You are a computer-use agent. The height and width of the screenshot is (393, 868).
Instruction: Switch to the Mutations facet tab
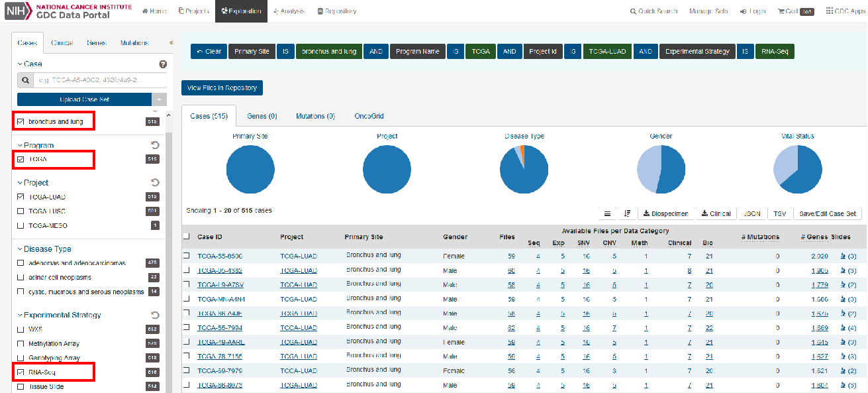pos(135,43)
